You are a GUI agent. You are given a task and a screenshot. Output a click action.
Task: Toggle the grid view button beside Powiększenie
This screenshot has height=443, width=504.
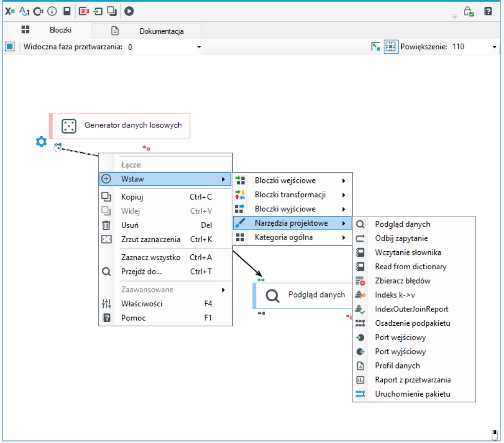coord(390,47)
